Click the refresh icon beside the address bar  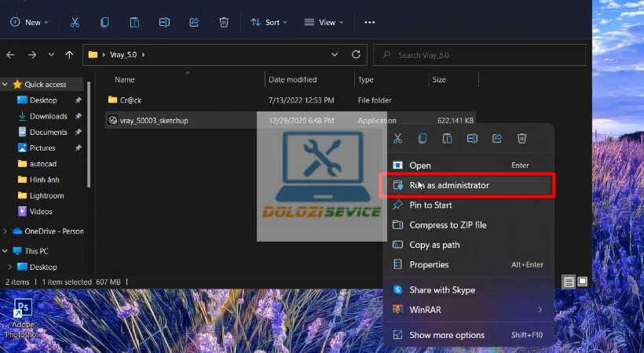pyautogui.click(x=356, y=55)
